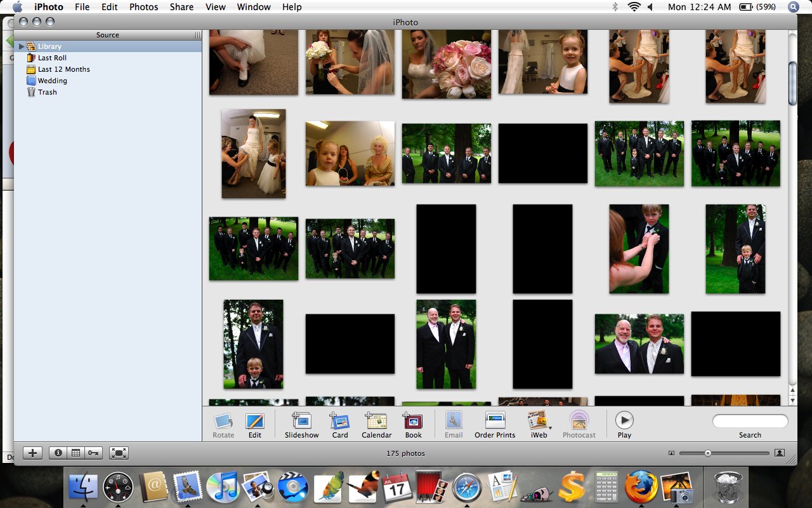Click the Source column header
The width and height of the screenshot is (812, 508).
[108, 35]
